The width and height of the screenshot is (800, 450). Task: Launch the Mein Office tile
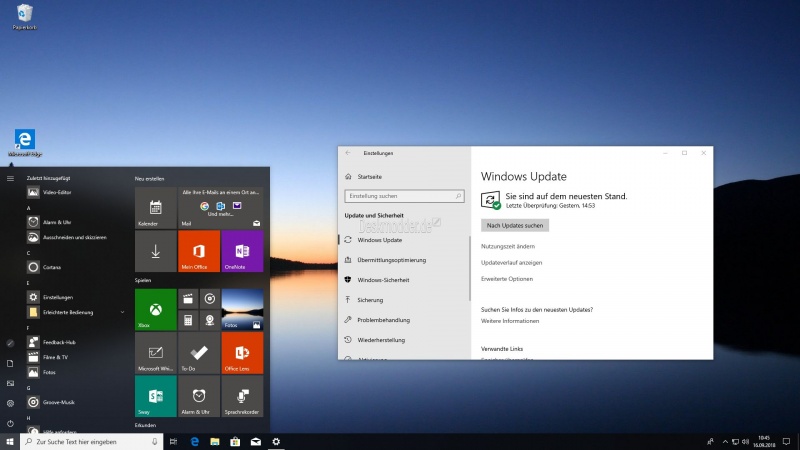point(199,251)
